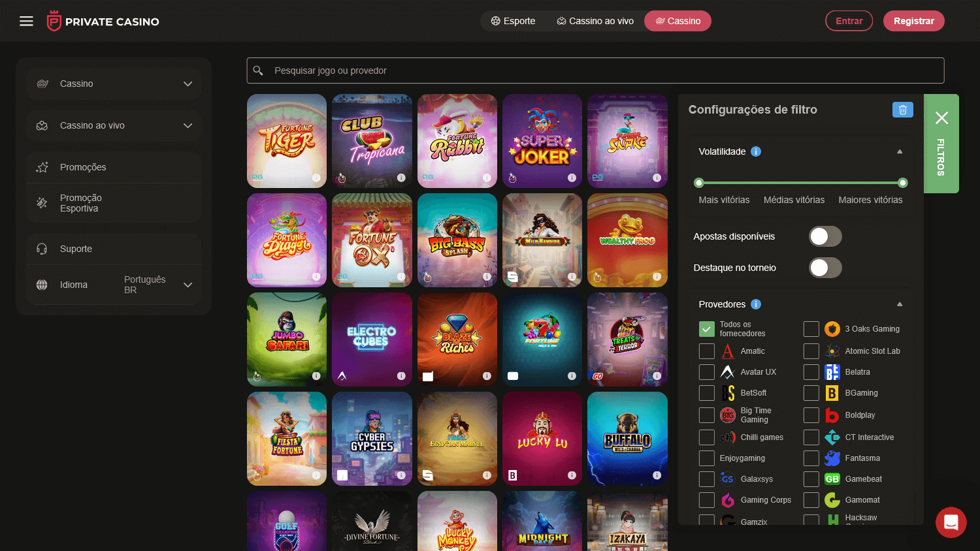
Task: Click the BGaming provider logo
Action: [x=832, y=393]
